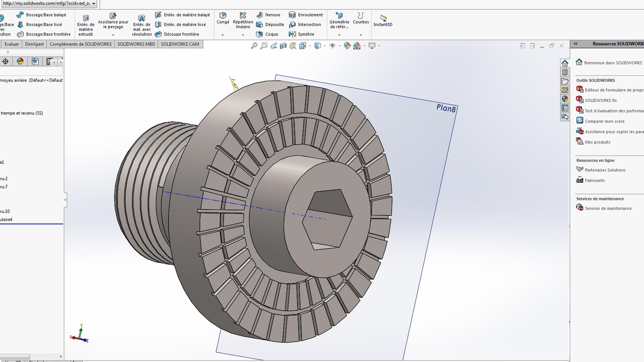Open the Courbes dropdown arrow

coord(361,35)
